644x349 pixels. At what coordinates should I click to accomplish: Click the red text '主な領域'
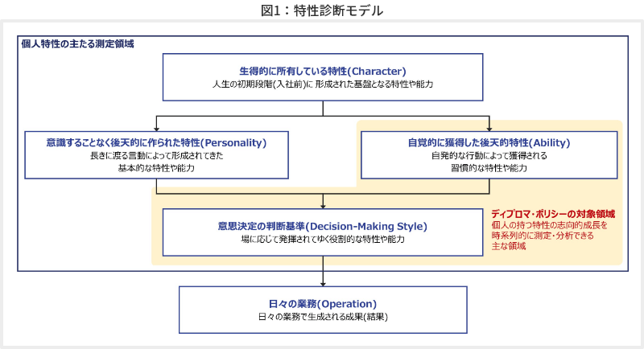[x=509, y=246]
